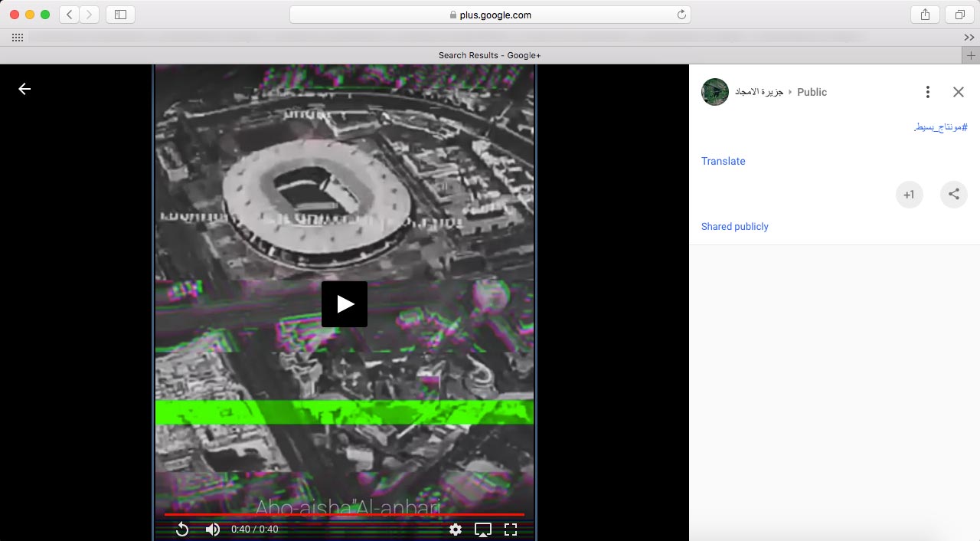980x541 pixels.
Task: Click the post author's profile avatar
Action: 714,92
